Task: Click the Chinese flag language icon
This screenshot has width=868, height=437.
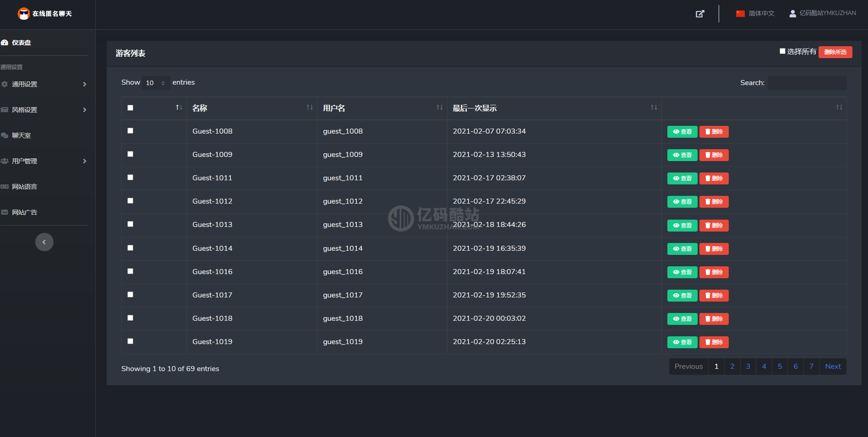Action: pos(740,14)
